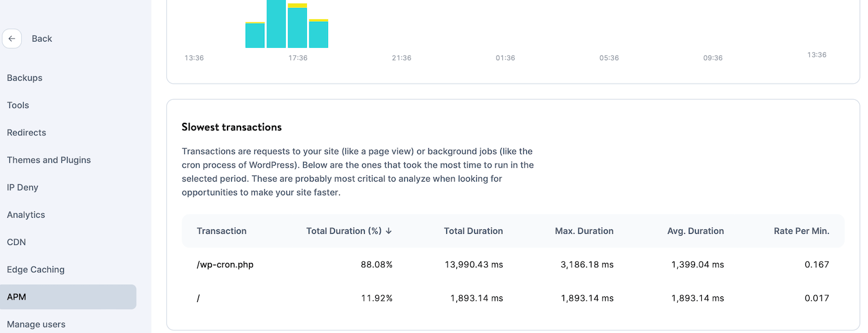Go to Redirects section
This screenshot has height=333, width=868.
point(27,133)
